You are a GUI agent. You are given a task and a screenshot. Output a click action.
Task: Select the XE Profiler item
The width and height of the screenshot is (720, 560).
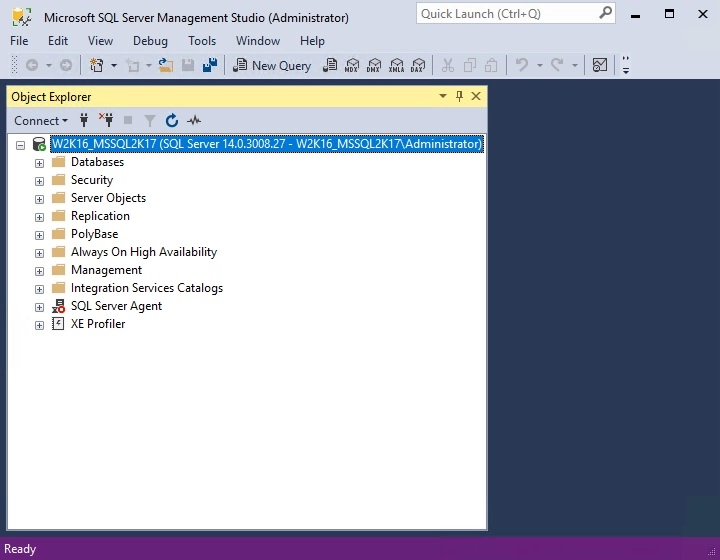pyautogui.click(x=98, y=324)
